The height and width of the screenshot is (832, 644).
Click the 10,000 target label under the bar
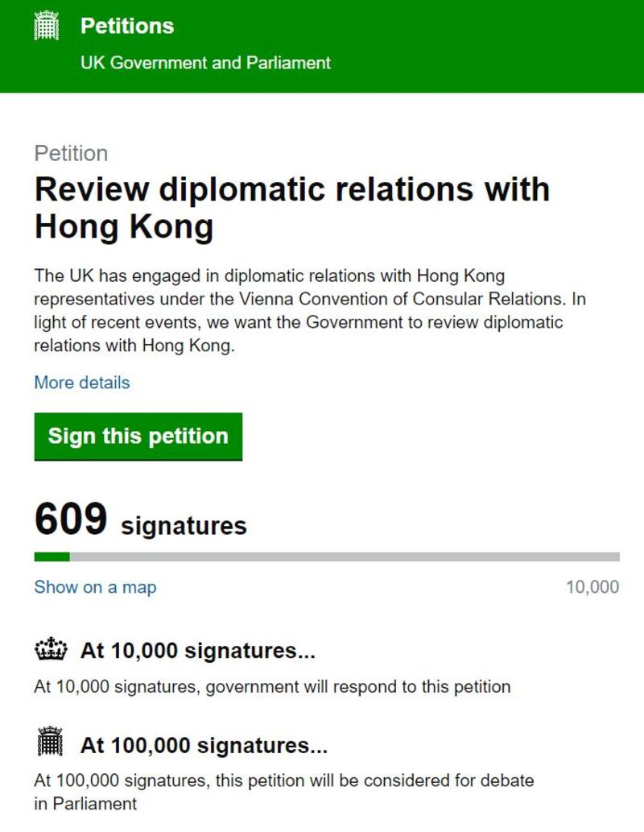[x=592, y=587]
